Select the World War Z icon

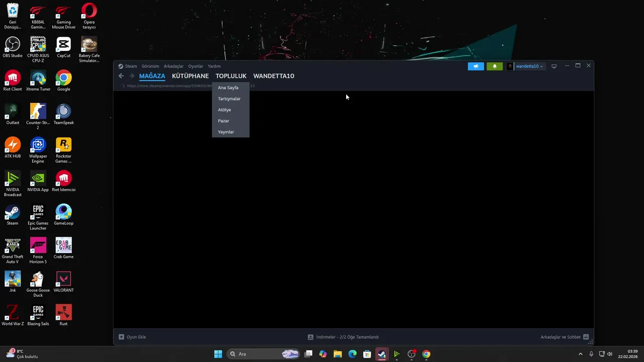[13, 315]
